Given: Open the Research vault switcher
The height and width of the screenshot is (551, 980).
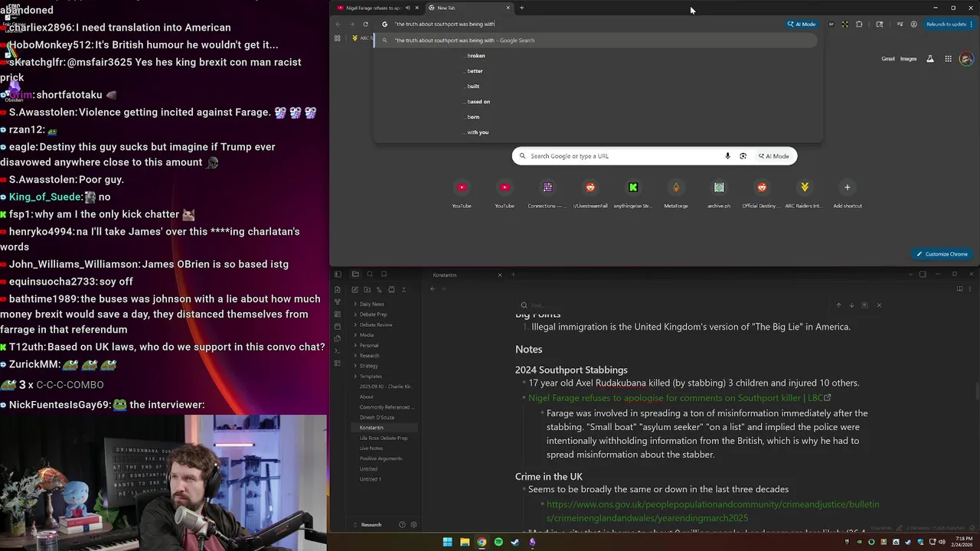Looking at the screenshot, I should (371, 525).
